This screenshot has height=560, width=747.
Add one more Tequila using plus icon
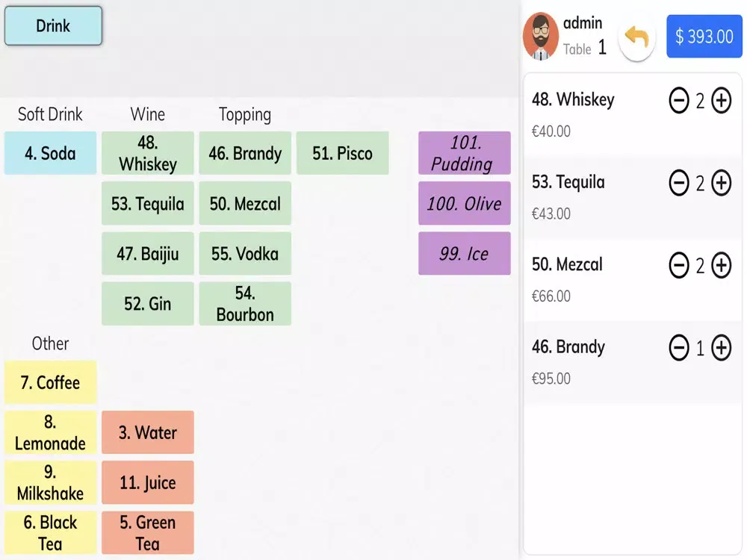721,183
